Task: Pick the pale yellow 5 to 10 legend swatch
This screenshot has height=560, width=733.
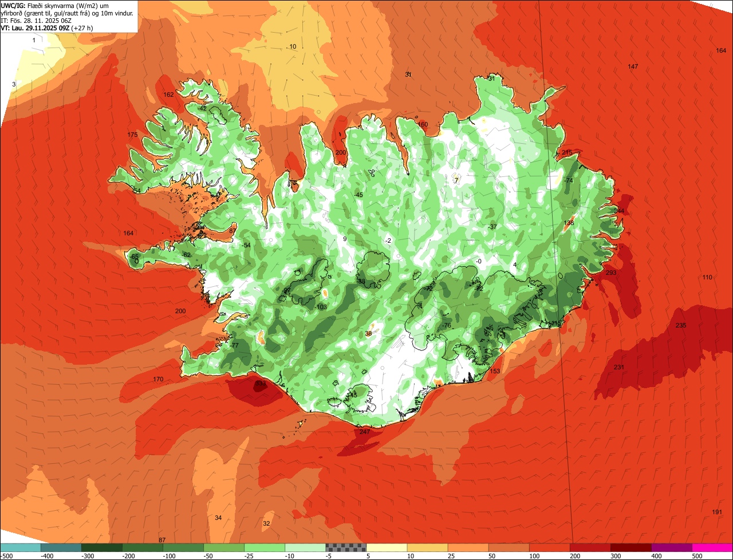Action: tap(386, 547)
